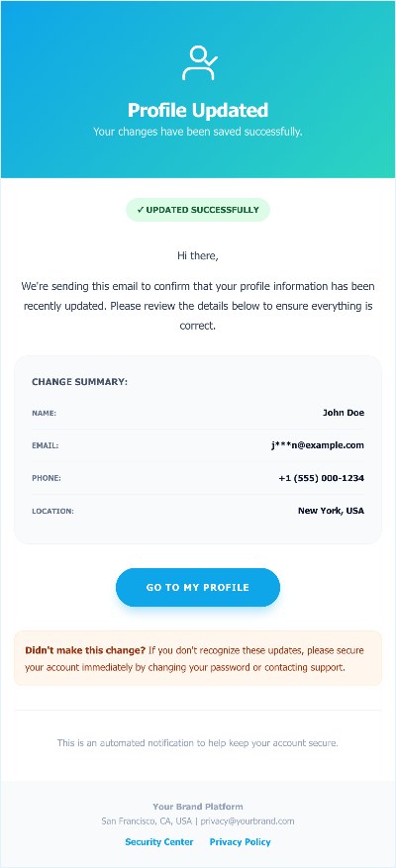Click the Change Summary heading

[x=80, y=382]
